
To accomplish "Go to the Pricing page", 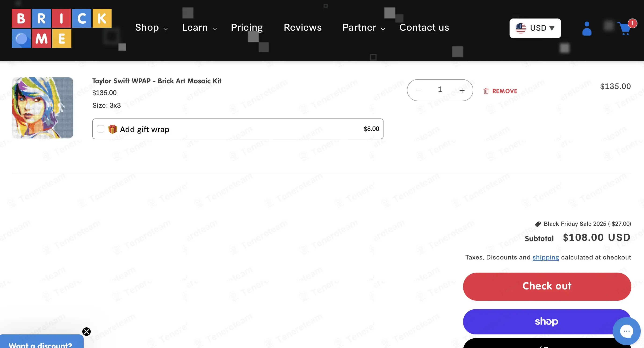I will point(246,28).
